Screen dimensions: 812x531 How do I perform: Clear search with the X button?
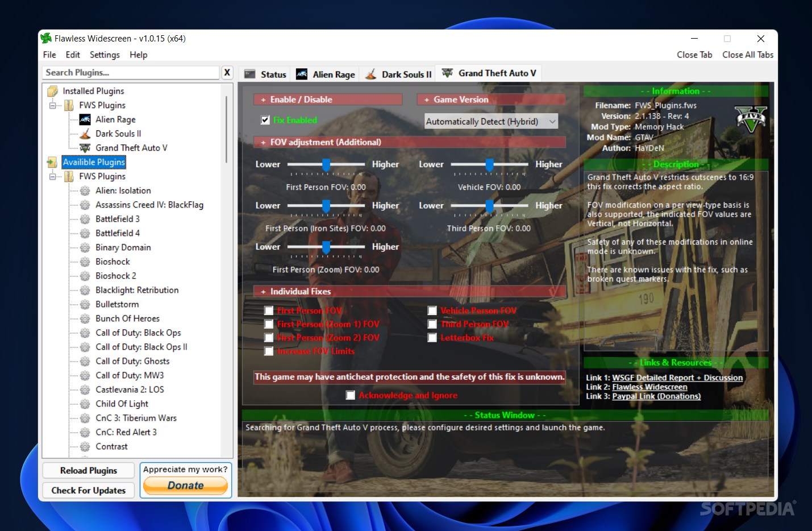227,72
